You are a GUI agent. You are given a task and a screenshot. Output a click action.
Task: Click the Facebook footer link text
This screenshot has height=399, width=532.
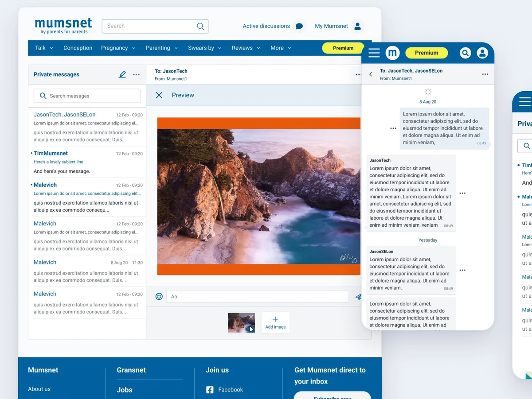231,390
